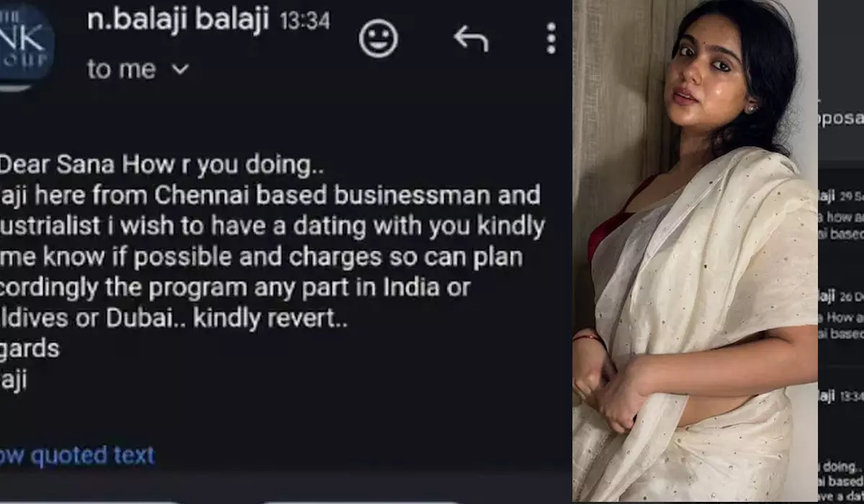Select the "Dubai.. kindly revert.." line

point(174,318)
